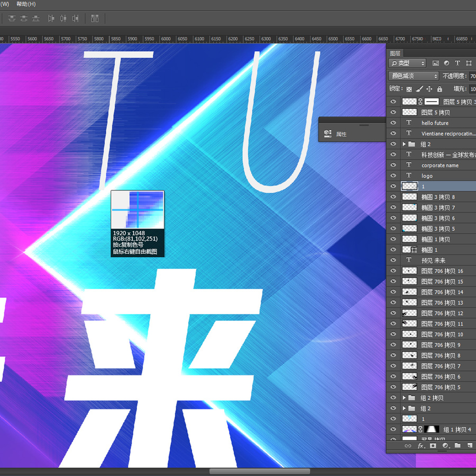Click the align top edges icon
The width and height of the screenshot is (476, 476).
coord(12,19)
